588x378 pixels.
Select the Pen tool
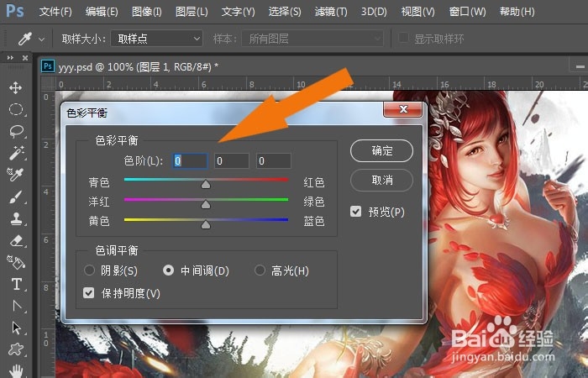tap(17, 306)
